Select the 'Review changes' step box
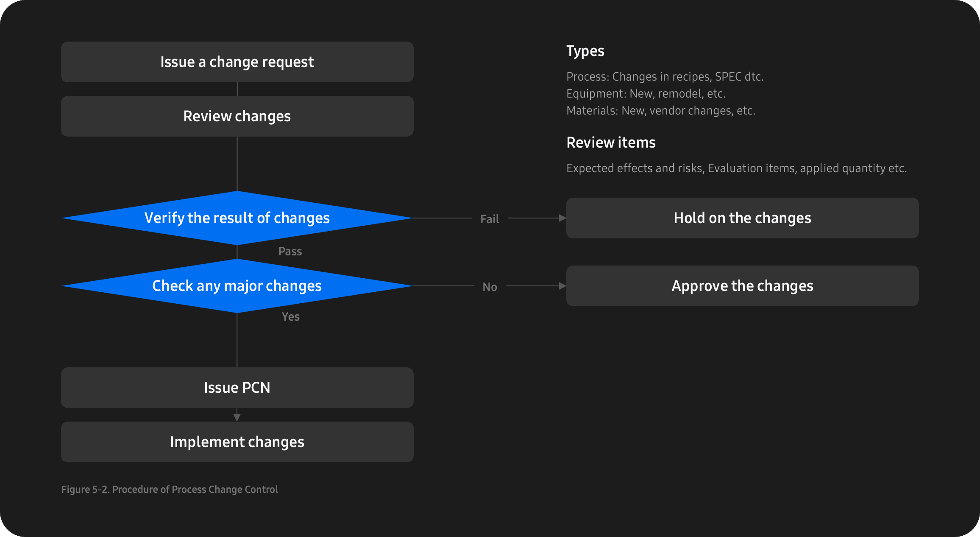 [x=237, y=116]
